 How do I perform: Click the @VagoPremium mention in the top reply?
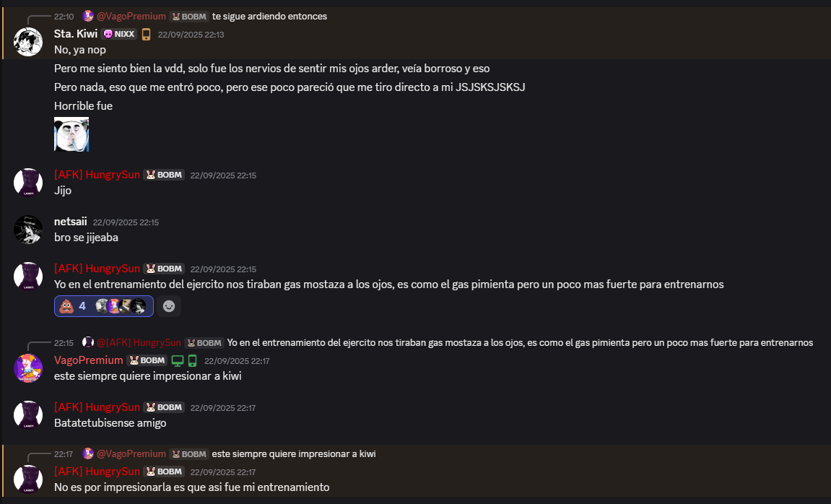tap(131, 17)
